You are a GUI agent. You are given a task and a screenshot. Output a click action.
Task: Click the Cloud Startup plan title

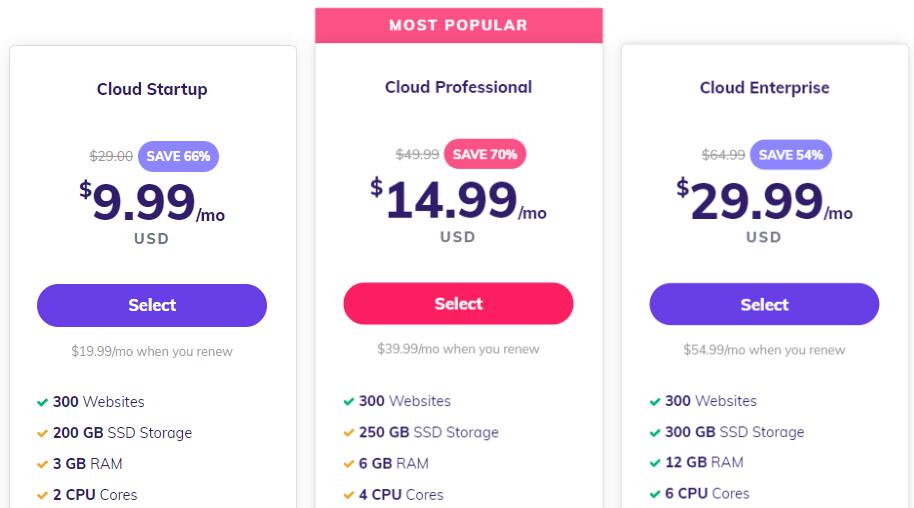pos(152,89)
